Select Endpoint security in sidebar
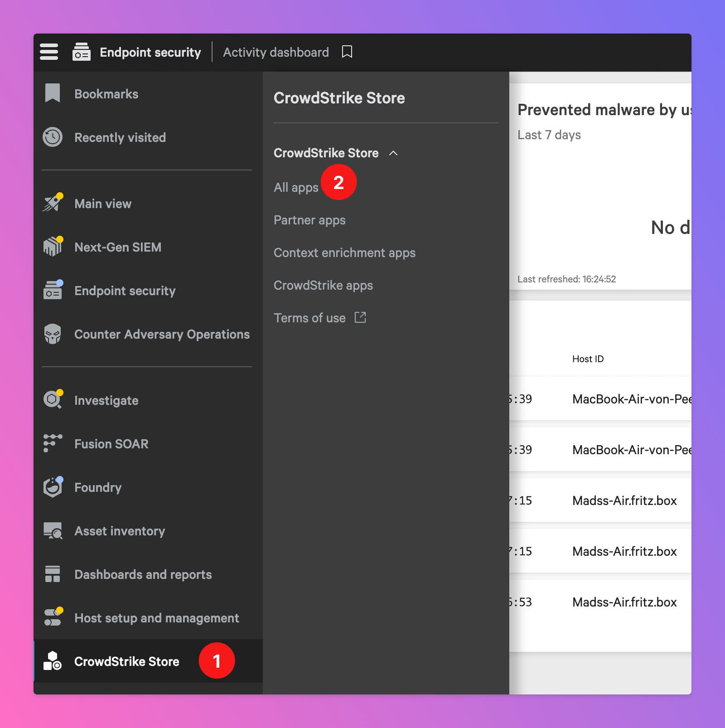725x728 pixels. [x=125, y=291]
